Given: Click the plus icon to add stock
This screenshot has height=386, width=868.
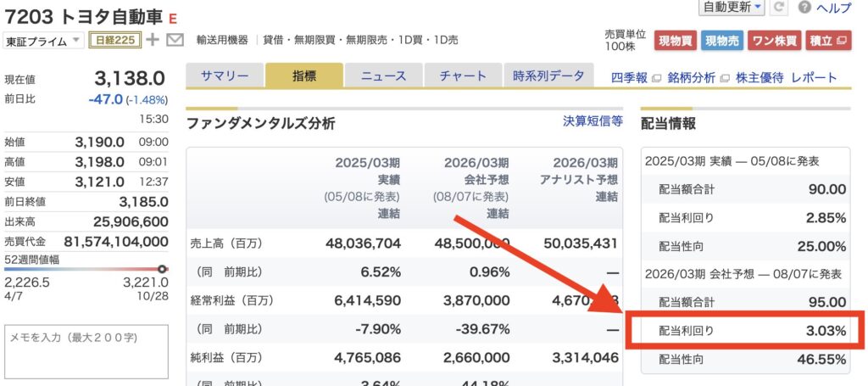Looking at the screenshot, I should [x=153, y=40].
